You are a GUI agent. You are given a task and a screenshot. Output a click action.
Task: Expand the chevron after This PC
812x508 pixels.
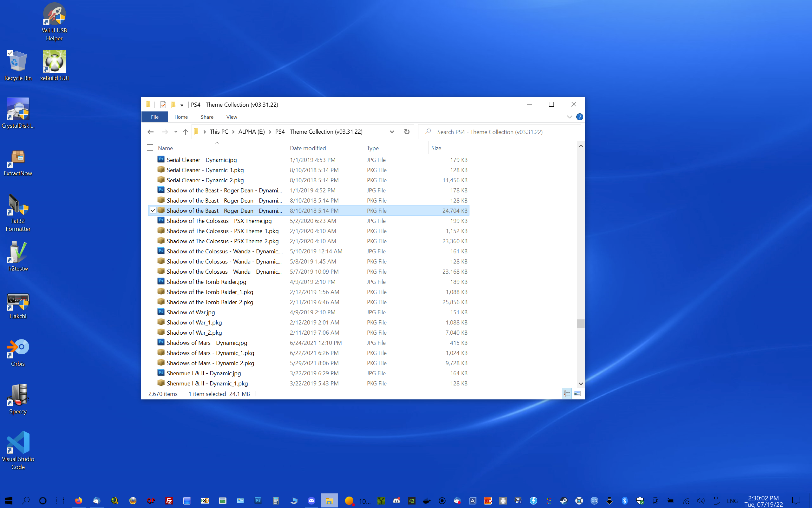233,132
